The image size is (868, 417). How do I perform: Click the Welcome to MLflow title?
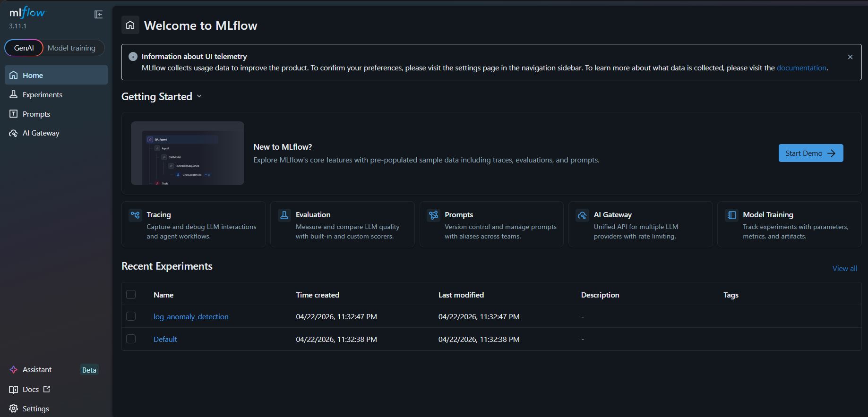coord(201,26)
